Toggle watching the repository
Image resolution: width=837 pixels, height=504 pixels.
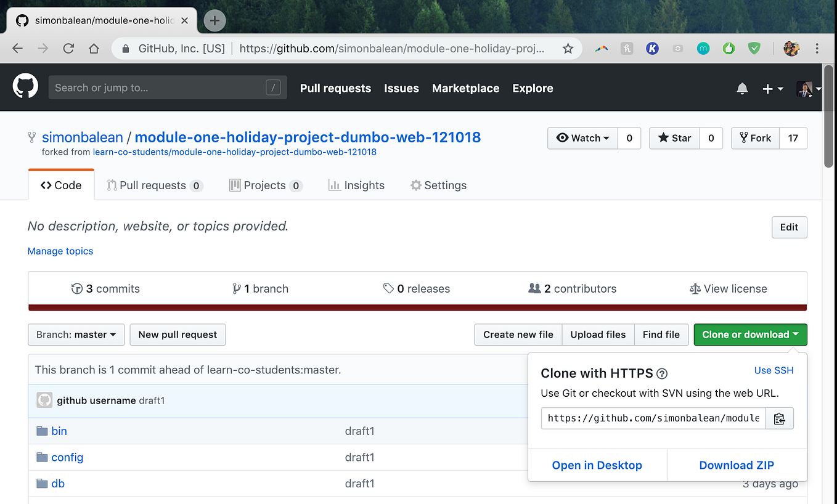(x=582, y=138)
